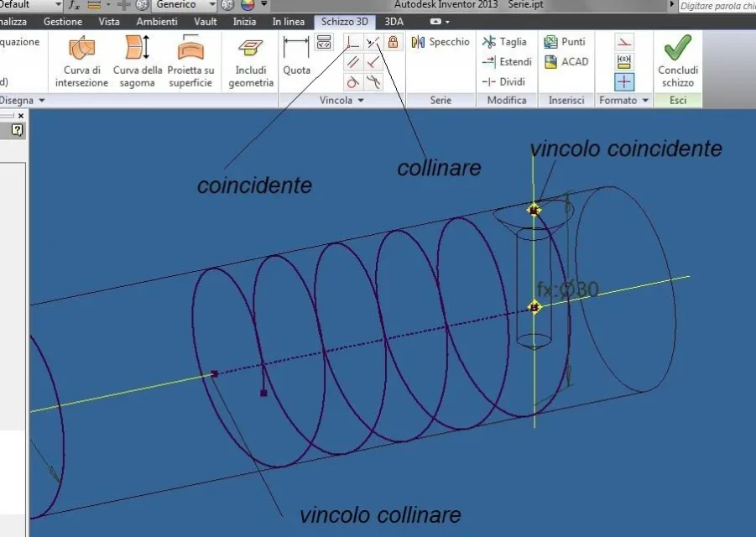Click Includi geometria icon

click(x=251, y=61)
